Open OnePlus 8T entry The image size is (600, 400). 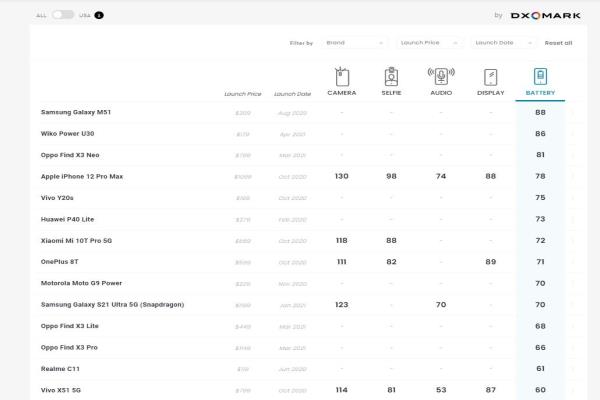pyautogui.click(x=60, y=262)
